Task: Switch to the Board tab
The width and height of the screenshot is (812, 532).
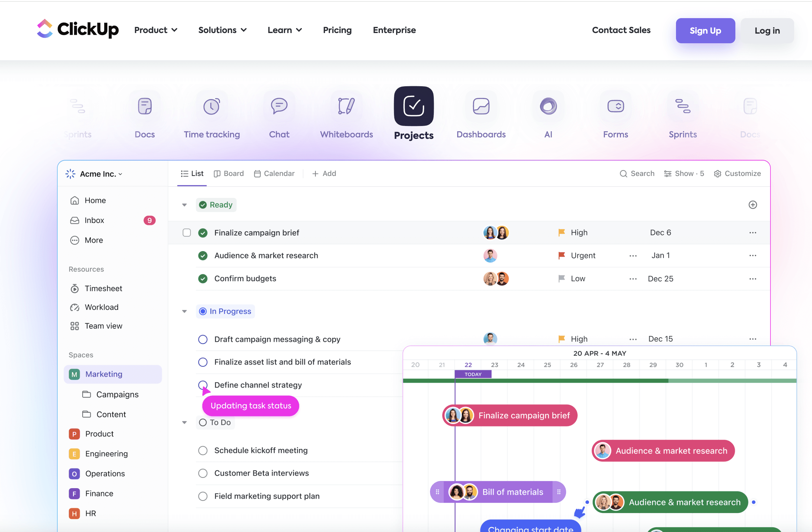Action: [x=228, y=173]
